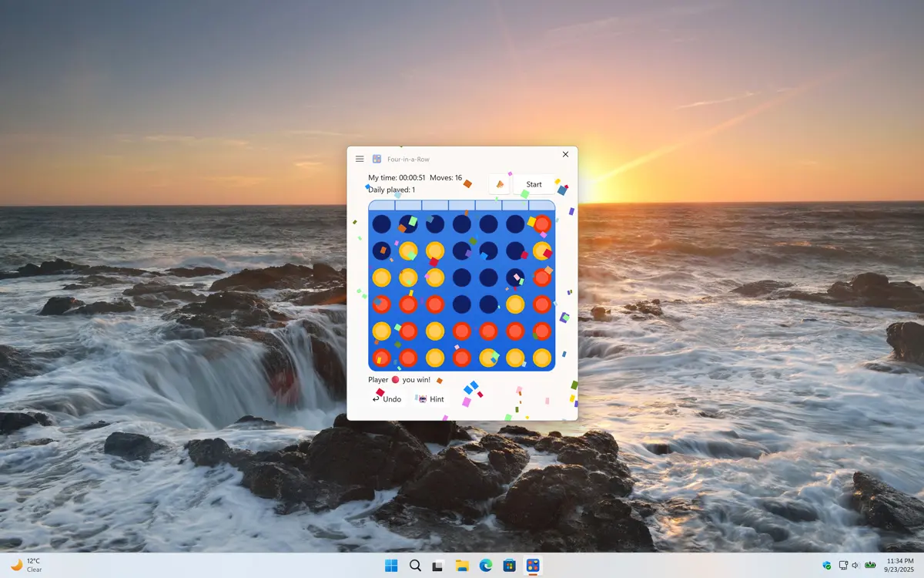Request a Hint with the robot icon
This screenshot has height=578, width=924.
pos(431,399)
